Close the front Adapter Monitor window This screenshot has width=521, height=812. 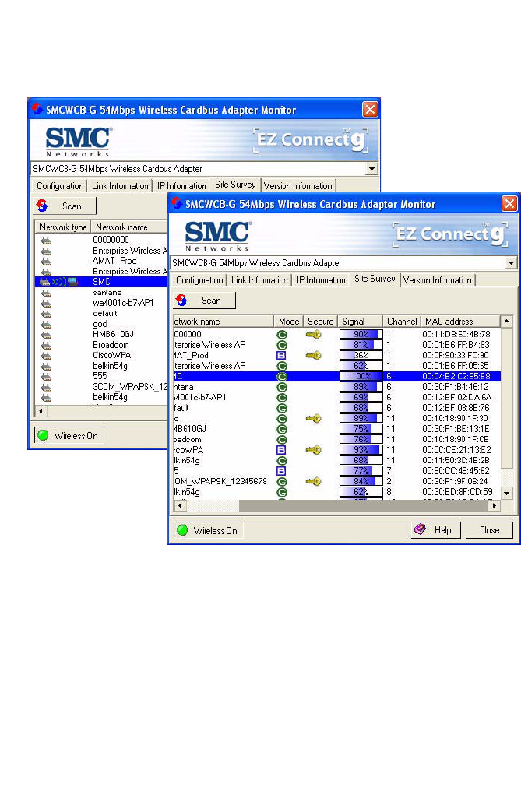click(x=509, y=203)
